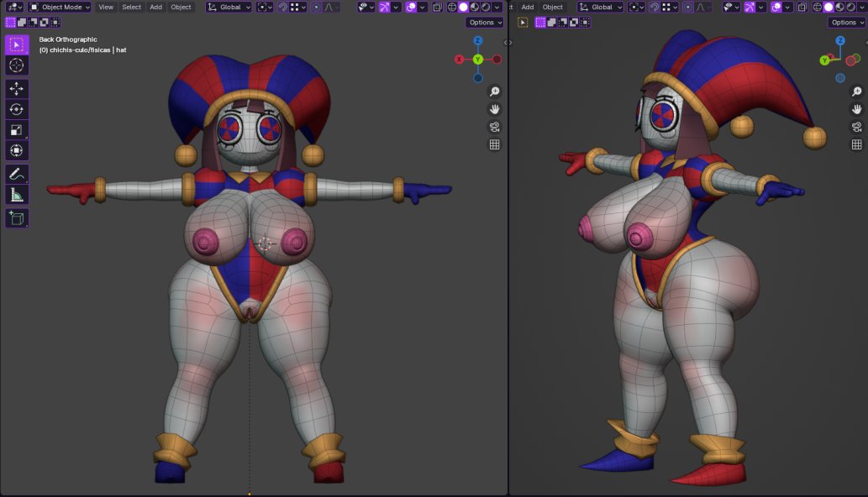
Task: Select the Measure ruler tool
Action: click(x=17, y=196)
